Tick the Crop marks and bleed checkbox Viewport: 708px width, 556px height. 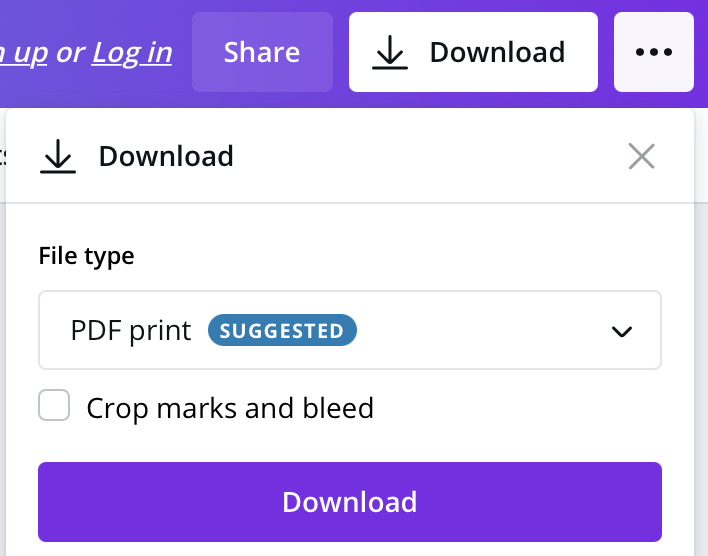pos(54,406)
